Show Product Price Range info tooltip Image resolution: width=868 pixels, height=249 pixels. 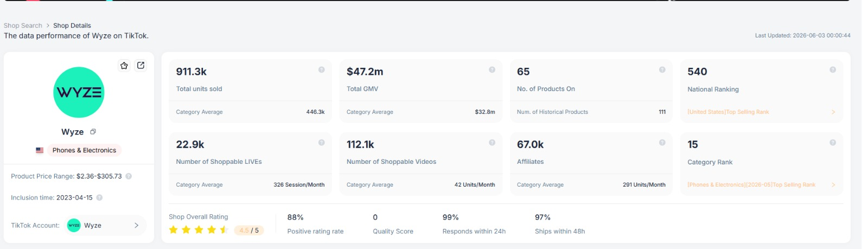tap(129, 176)
